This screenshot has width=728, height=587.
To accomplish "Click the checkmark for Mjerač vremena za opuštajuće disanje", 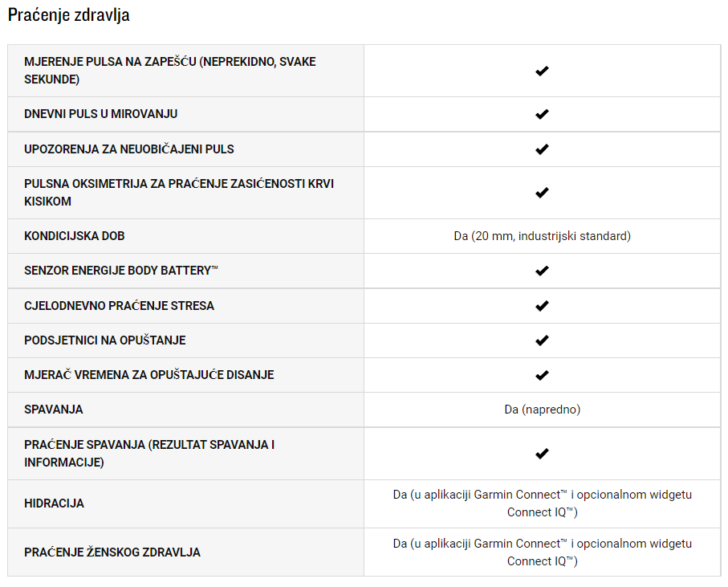I will pos(542,375).
